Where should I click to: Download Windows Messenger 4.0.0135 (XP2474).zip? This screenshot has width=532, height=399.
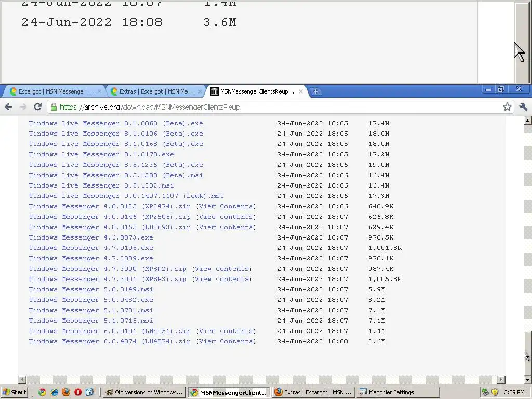110,206
